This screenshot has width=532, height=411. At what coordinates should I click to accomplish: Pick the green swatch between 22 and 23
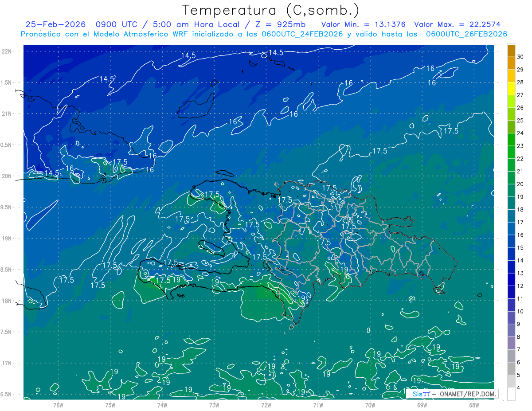point(511,152)
